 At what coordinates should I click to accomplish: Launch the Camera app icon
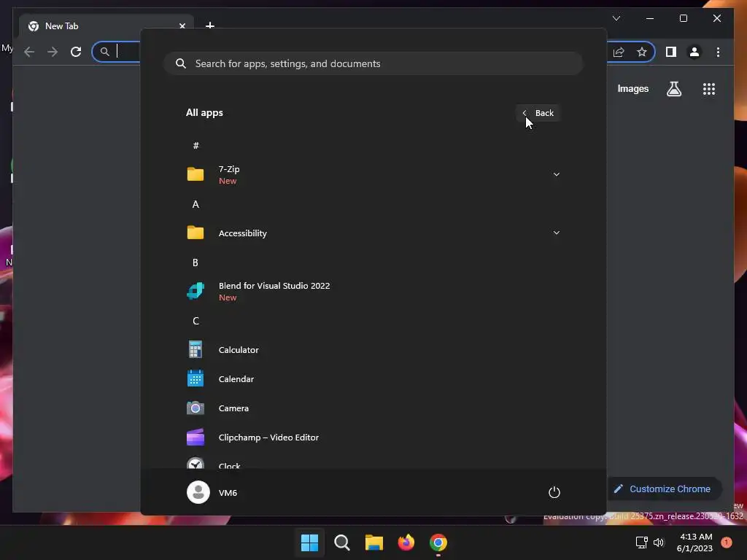point(196,408)
